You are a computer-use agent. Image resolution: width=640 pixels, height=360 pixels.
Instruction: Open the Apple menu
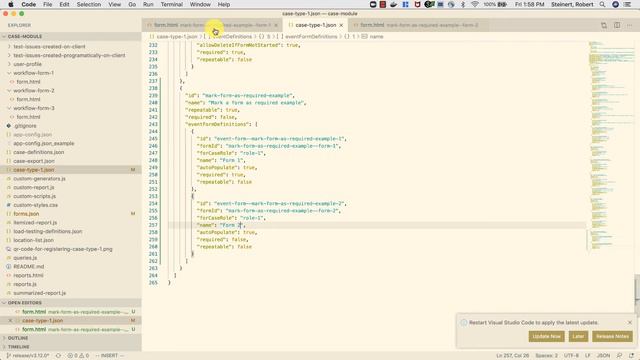click(11, 4)
